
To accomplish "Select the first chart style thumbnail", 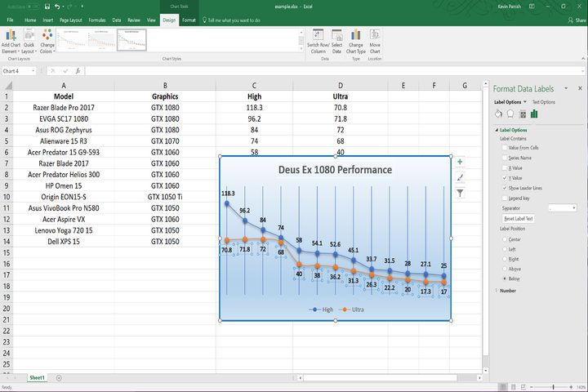I will [x=72, y=40].
